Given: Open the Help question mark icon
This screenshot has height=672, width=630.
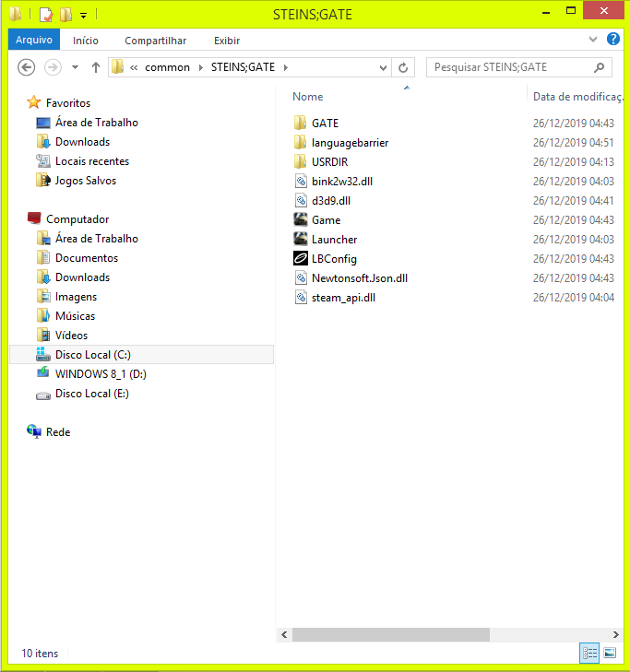Looking at the screenshot, I should 612,40.
